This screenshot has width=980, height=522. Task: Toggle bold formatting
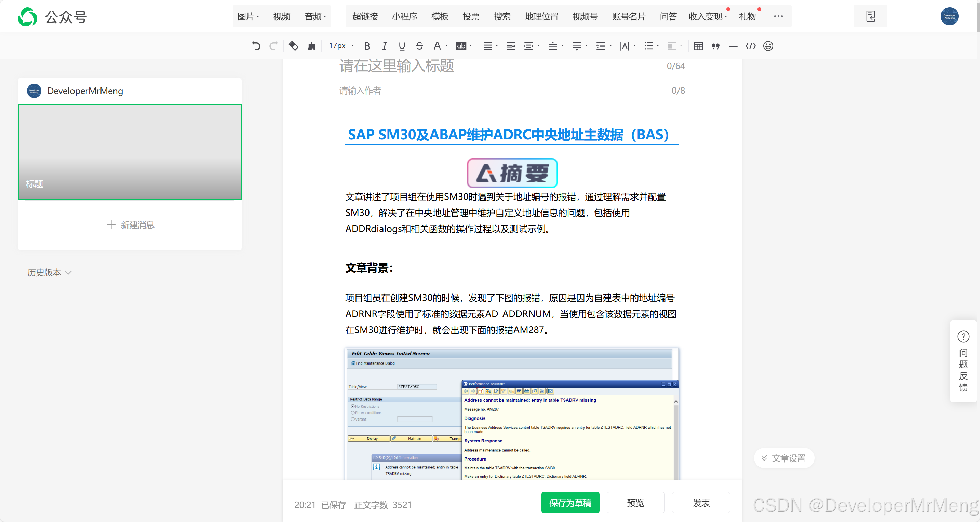click(367, 46)
